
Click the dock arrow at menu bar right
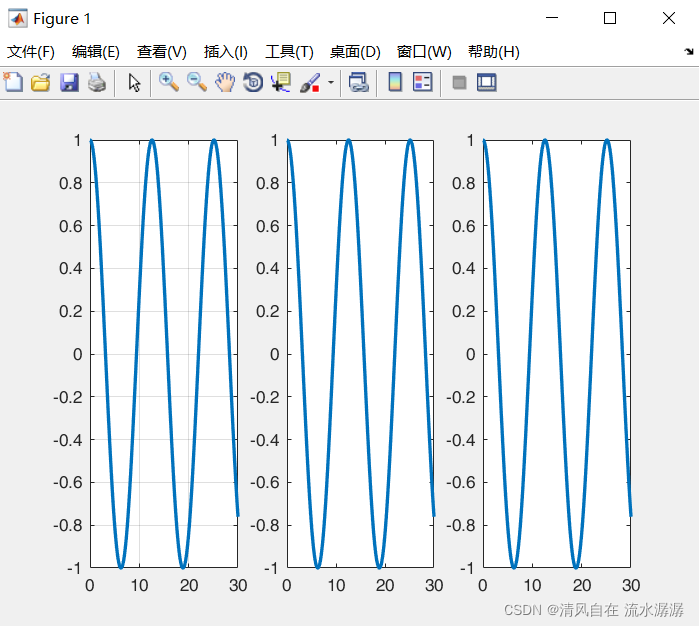688,51
